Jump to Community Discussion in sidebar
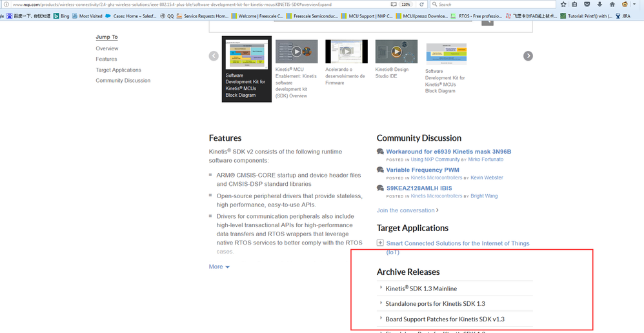Viewport: 644px width, 333px height. point(123,81)
